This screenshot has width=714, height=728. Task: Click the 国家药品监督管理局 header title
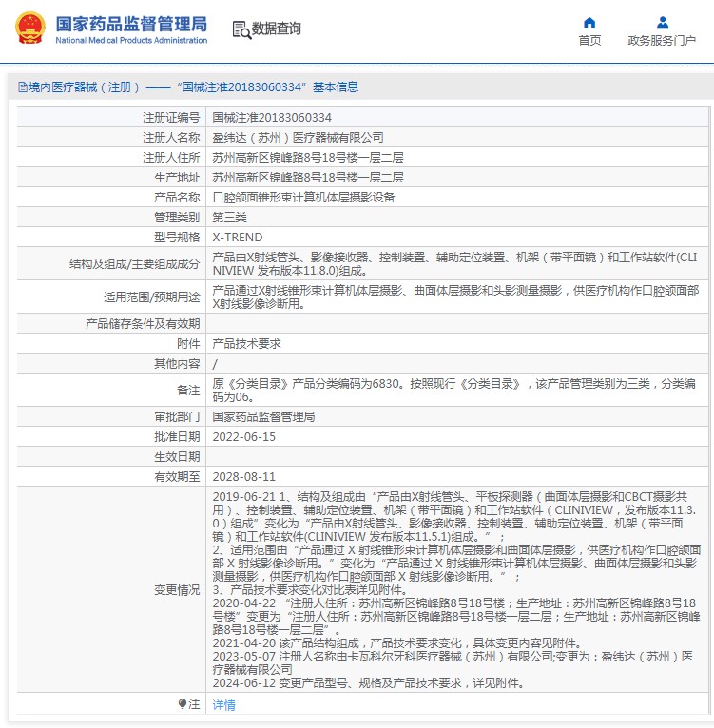(x=131, y=24)
